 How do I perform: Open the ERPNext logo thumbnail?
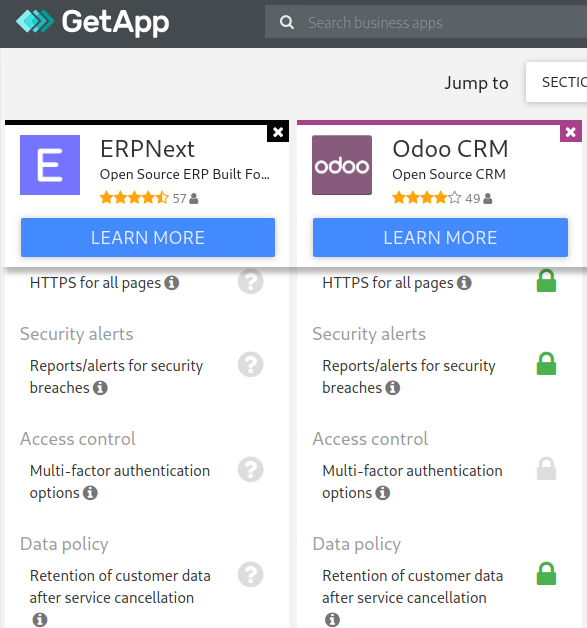coord(50,165)
